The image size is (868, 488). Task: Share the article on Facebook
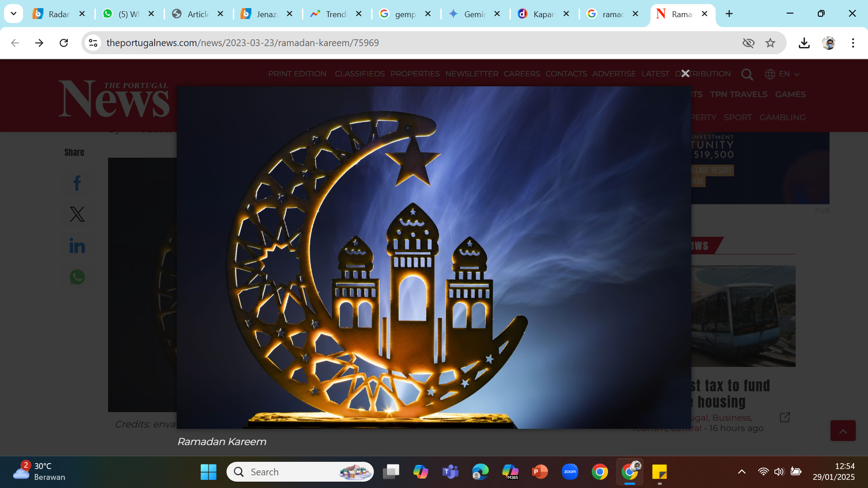click(77, 183)
